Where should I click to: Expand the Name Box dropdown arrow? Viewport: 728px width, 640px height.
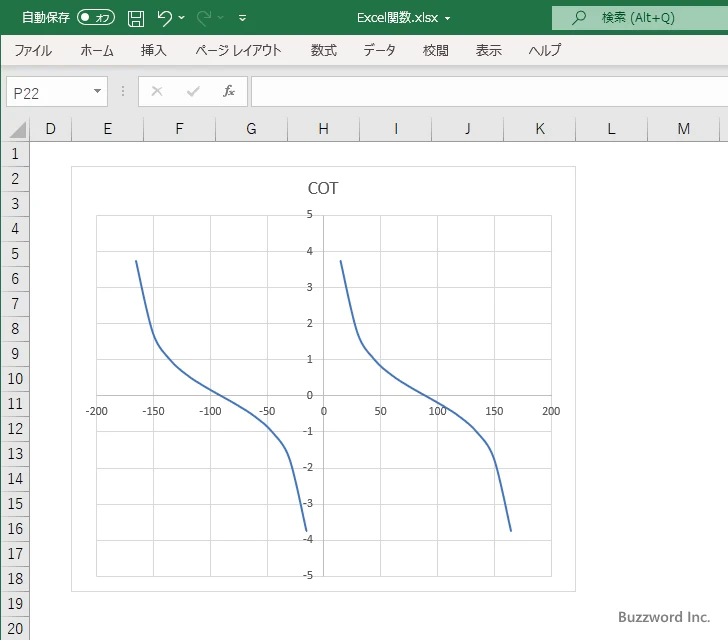[x=98, y=91]
